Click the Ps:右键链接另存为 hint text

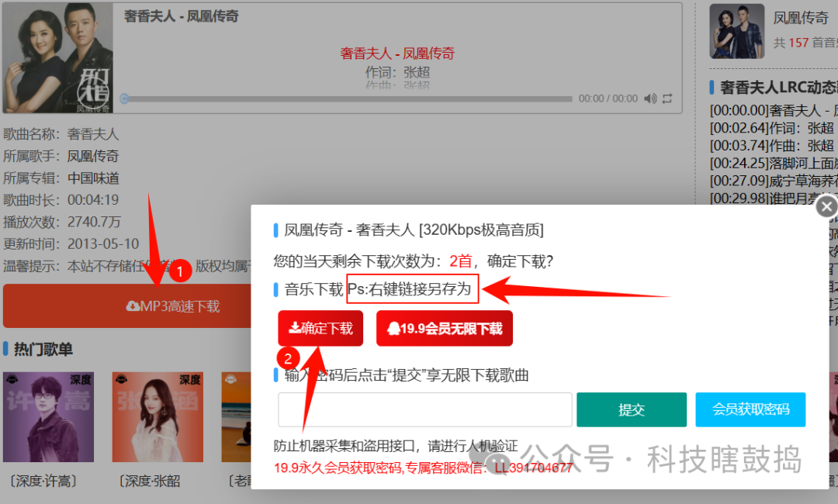coord(413,289)
